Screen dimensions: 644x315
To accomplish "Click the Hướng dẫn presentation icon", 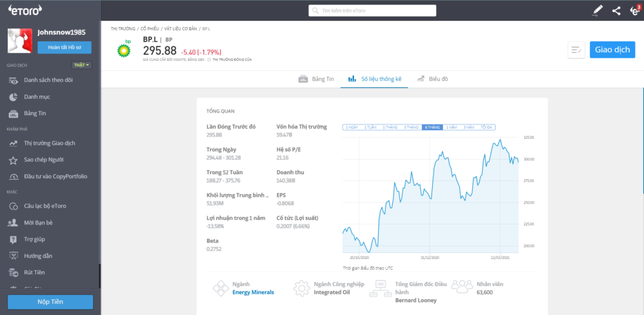I will tap(14, 256).
